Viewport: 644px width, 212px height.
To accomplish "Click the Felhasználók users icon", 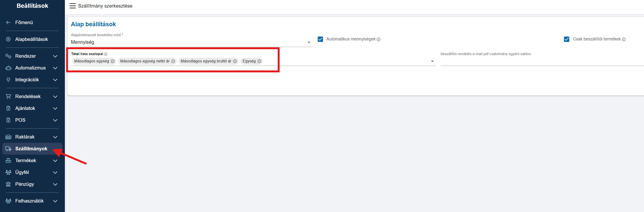I will (x=8, y=201).
